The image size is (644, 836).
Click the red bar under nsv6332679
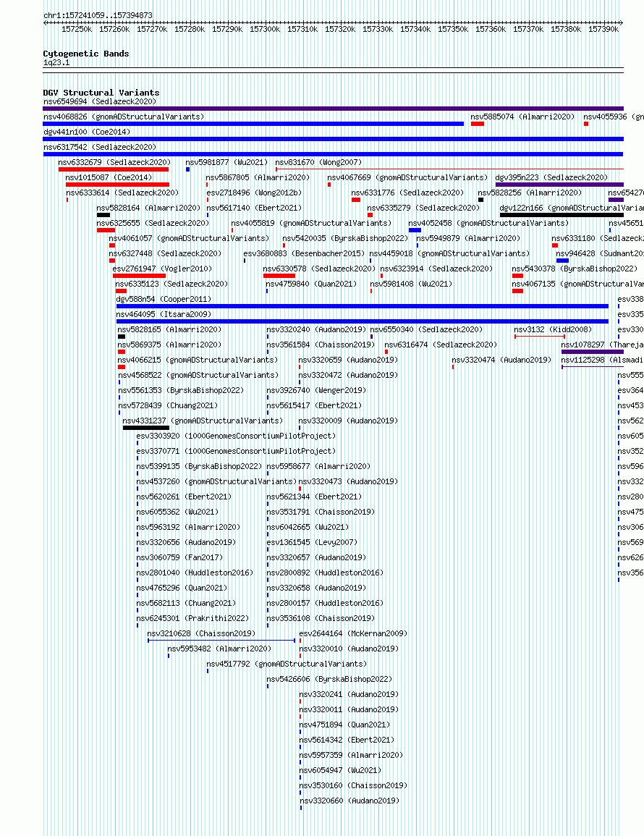click(114, 169)
